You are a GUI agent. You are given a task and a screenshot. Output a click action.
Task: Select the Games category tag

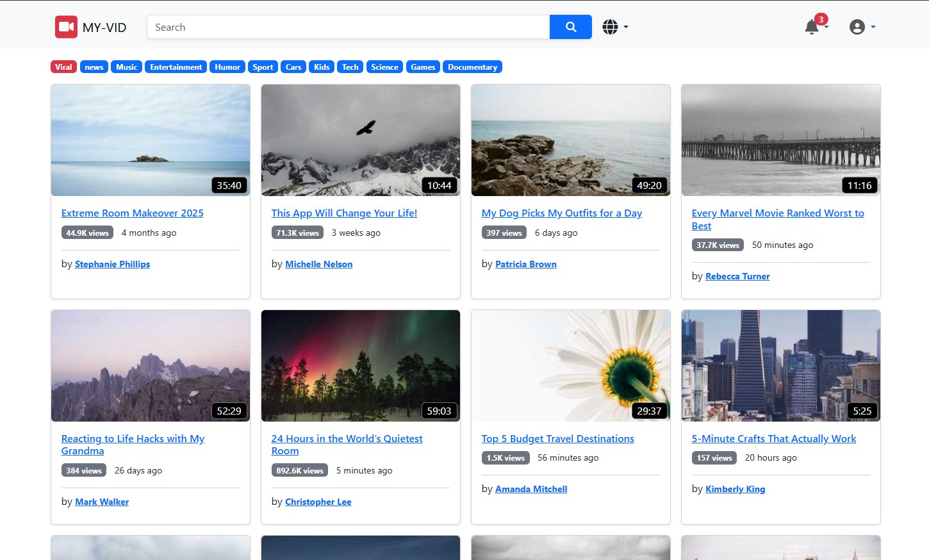[423, 67]
